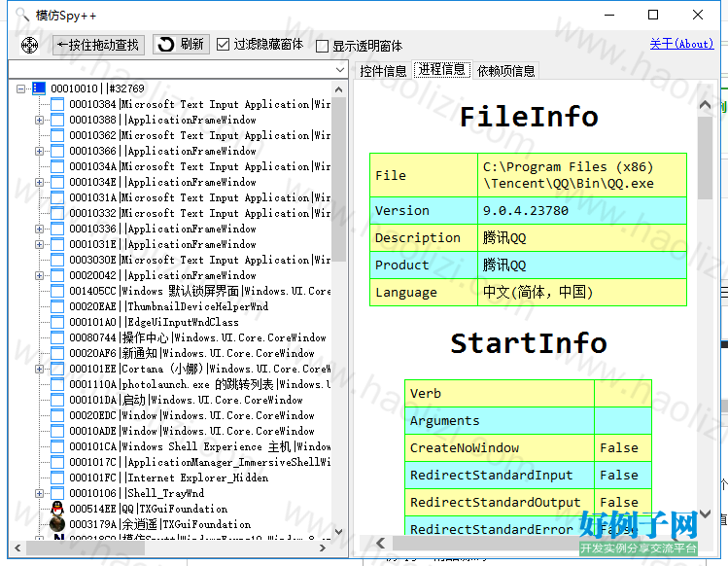This screenshot has height=566, width=728.
Task: Click the avatar icon for 0003179A 余逍遥
Action: [57, 524]
